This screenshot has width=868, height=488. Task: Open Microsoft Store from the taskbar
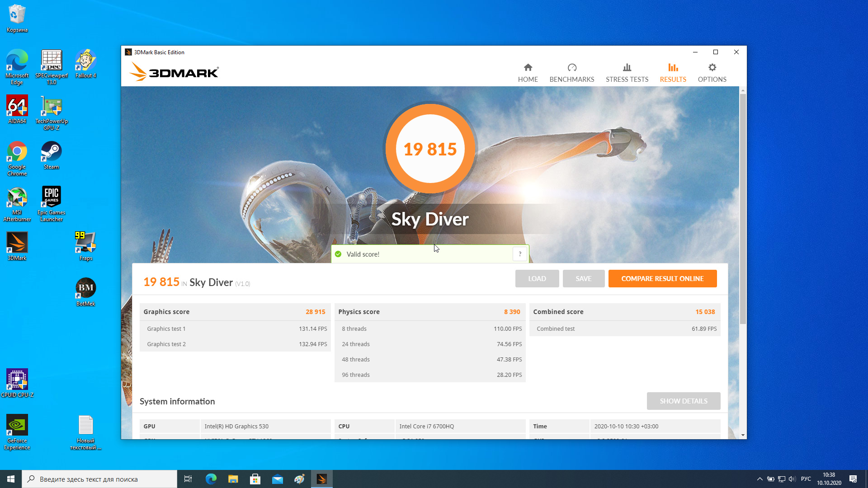tap(255, 479)
